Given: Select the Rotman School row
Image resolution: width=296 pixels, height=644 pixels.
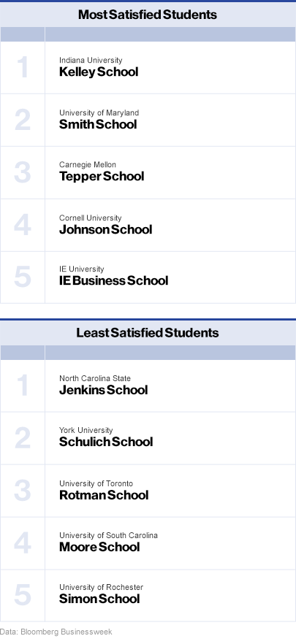Looking at the screenshot, I should point(148,491).
